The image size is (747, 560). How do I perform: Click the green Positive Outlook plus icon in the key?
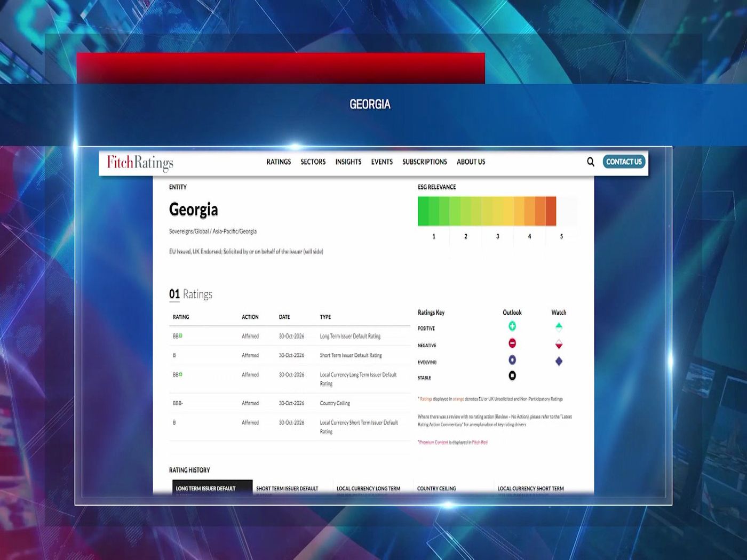[x=512, y=326]
